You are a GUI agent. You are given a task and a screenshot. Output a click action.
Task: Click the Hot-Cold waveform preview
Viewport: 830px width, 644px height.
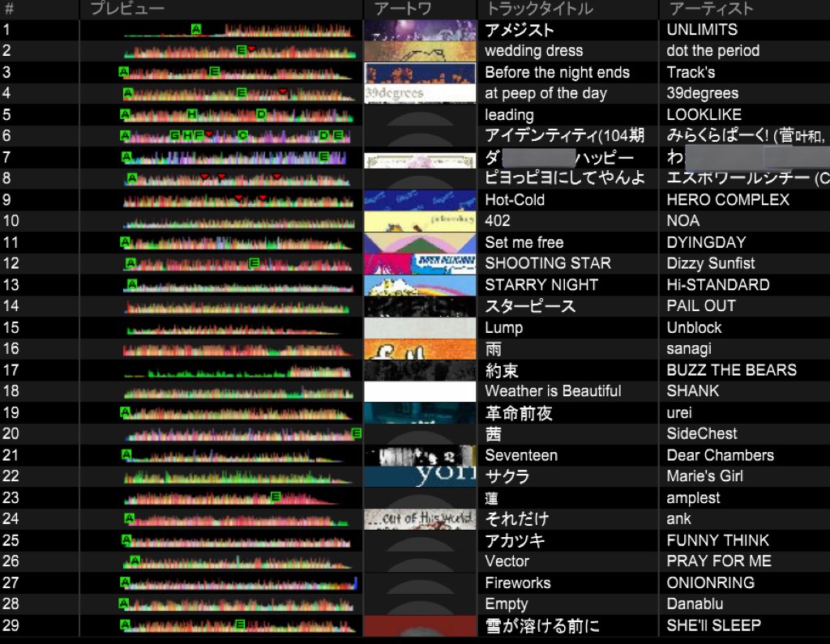tap(238, 201)
